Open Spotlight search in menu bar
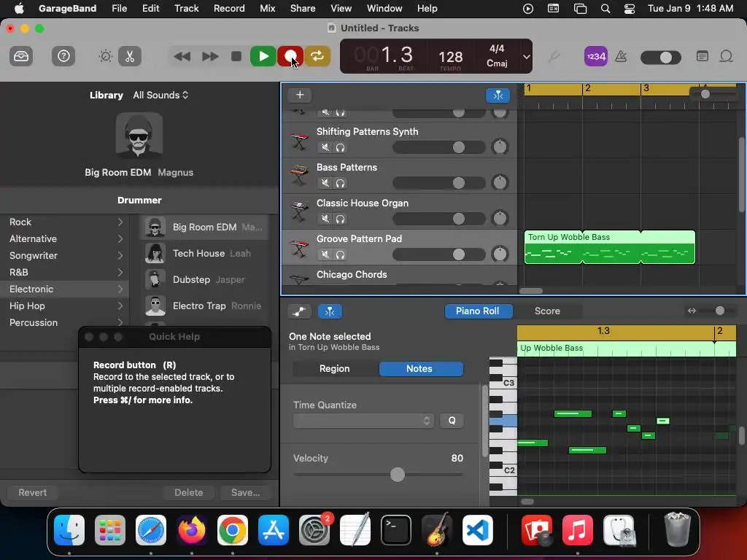The height and width of the screenshot is (560, 747). point(605,8)
